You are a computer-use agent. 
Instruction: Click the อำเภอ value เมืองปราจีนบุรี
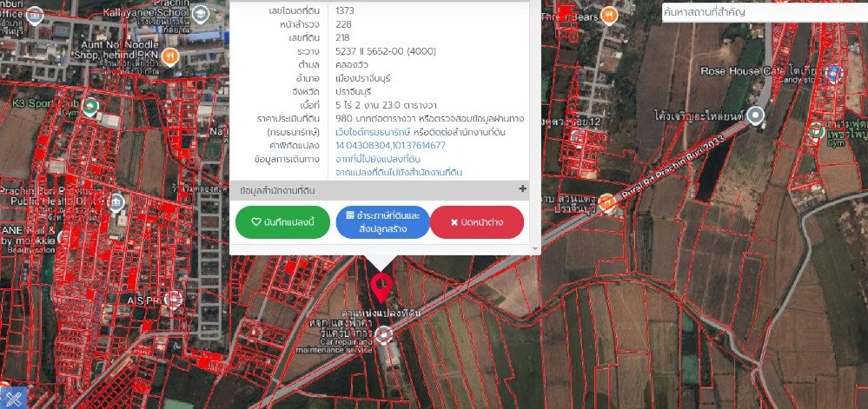(x=362, y=78)
